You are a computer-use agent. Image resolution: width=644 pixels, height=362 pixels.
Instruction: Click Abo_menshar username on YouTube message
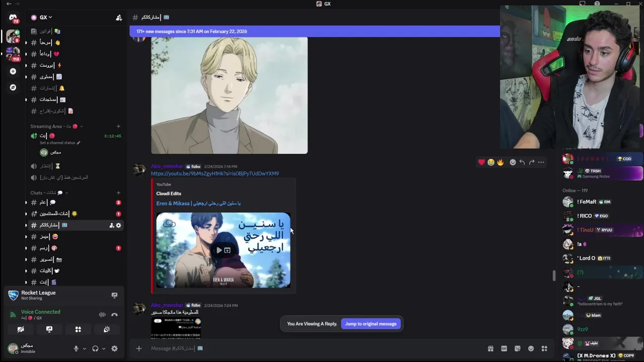point(167,166)
